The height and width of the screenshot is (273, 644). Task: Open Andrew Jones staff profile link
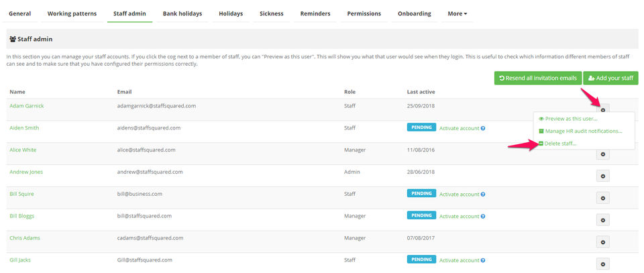tap(26, 172)
